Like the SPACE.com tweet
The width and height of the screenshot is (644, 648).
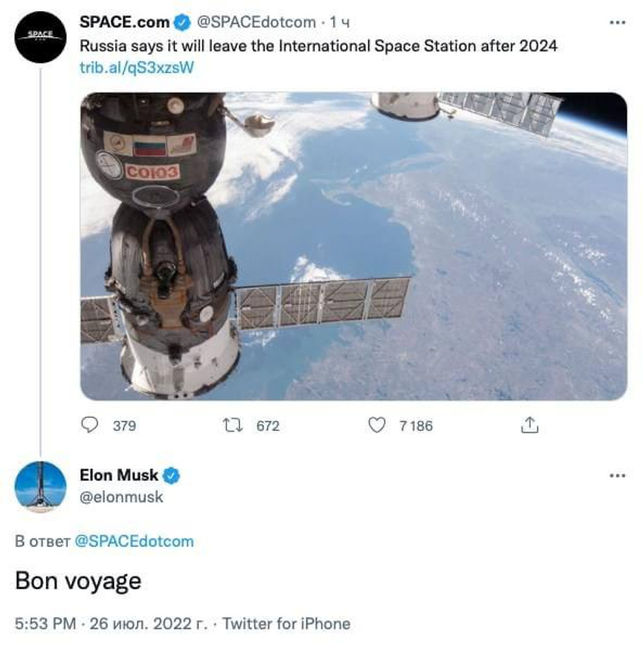[x=376, y=425]
